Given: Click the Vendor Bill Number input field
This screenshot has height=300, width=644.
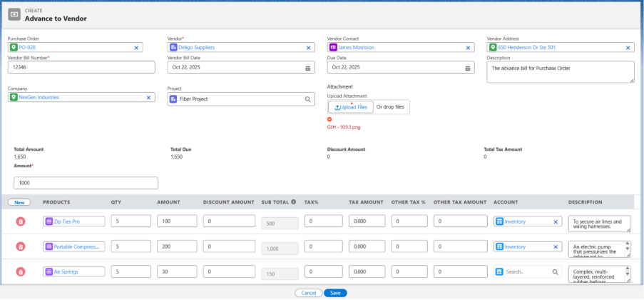Looking at the screenshot, I should coord(81,67).
